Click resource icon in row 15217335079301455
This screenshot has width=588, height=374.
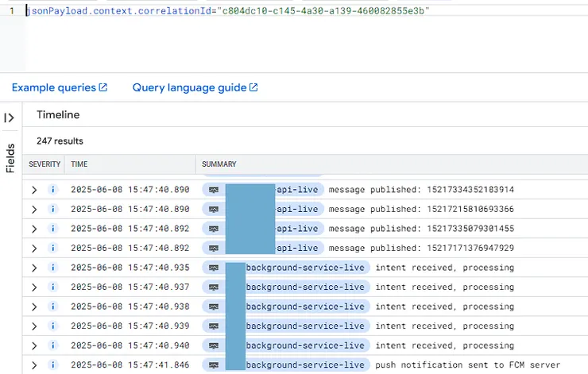tap(214, 229)
